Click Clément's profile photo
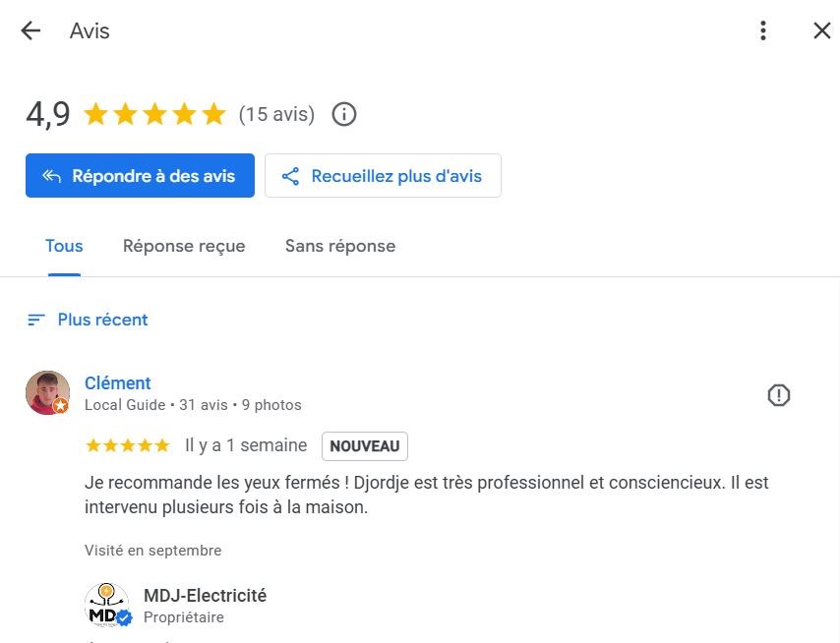This screenshot has width=840, height=643. (x=47, y=392)
